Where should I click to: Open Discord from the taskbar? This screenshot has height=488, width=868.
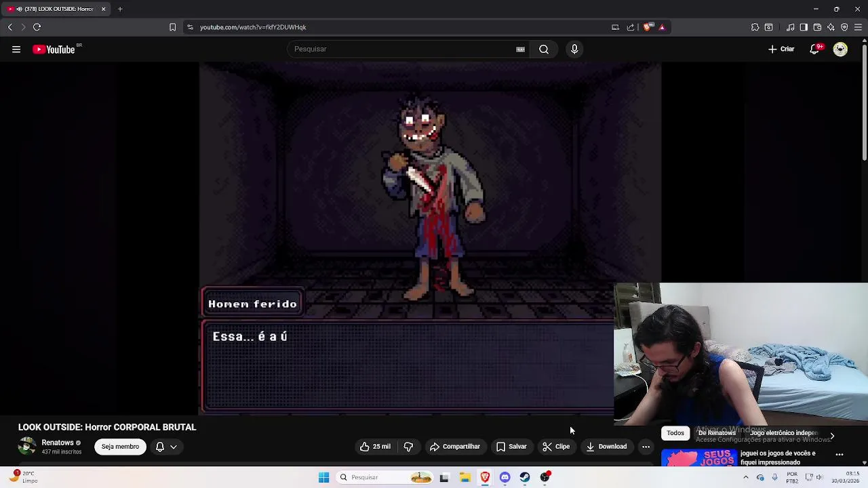pos(505,478)
